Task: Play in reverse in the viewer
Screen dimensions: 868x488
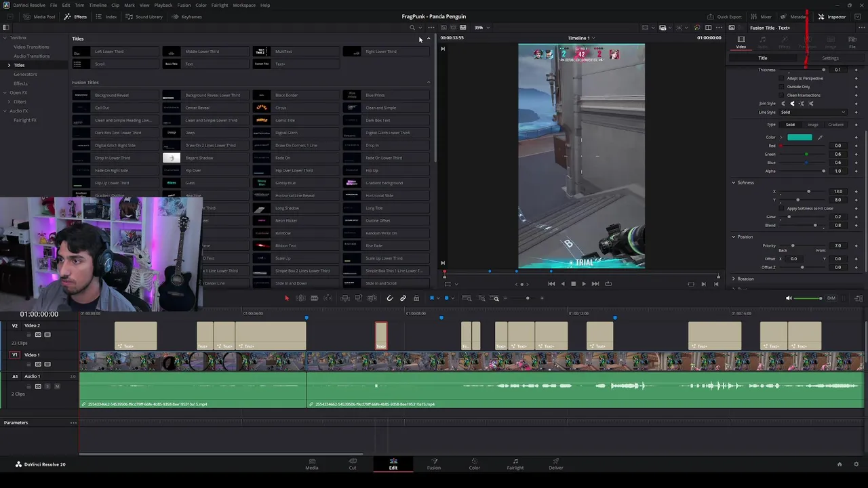Action: [x=562, y=284]
